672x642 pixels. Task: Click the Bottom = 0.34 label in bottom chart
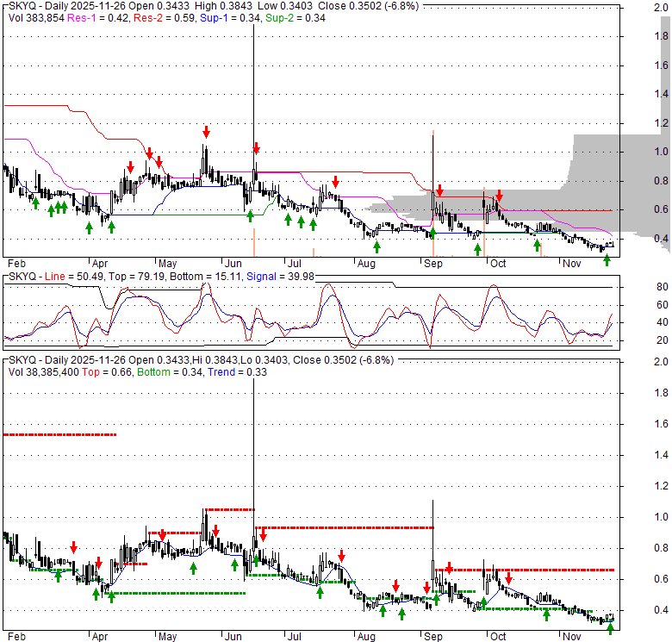pyautogui.click(x=170, y=372)
